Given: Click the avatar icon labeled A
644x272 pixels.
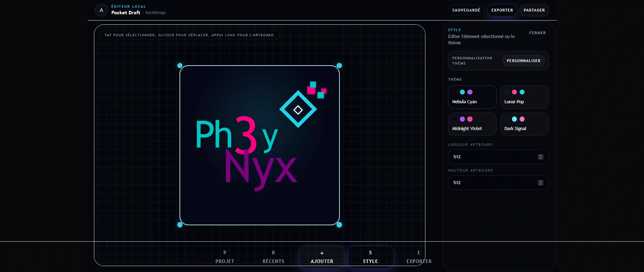Looking at the screenshot, I should (x=101, y=10).
